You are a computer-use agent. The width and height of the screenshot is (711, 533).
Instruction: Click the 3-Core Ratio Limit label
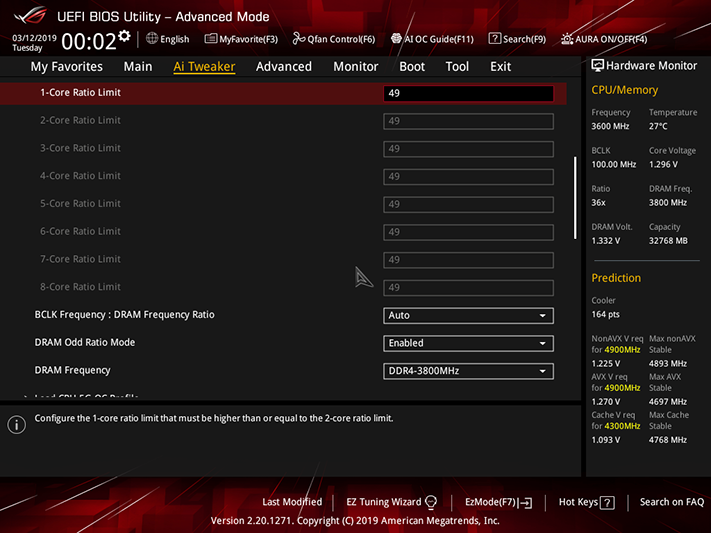point(80,148)
